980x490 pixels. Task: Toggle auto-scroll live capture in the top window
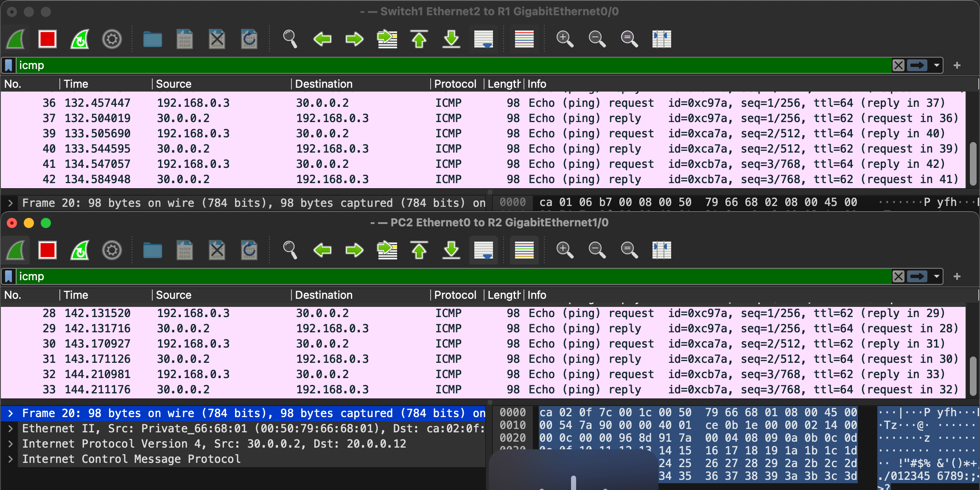tap(484, 39)
